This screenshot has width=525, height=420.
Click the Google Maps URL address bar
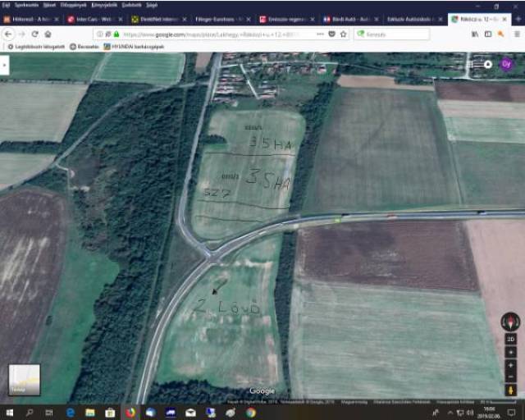coord(205,34)
